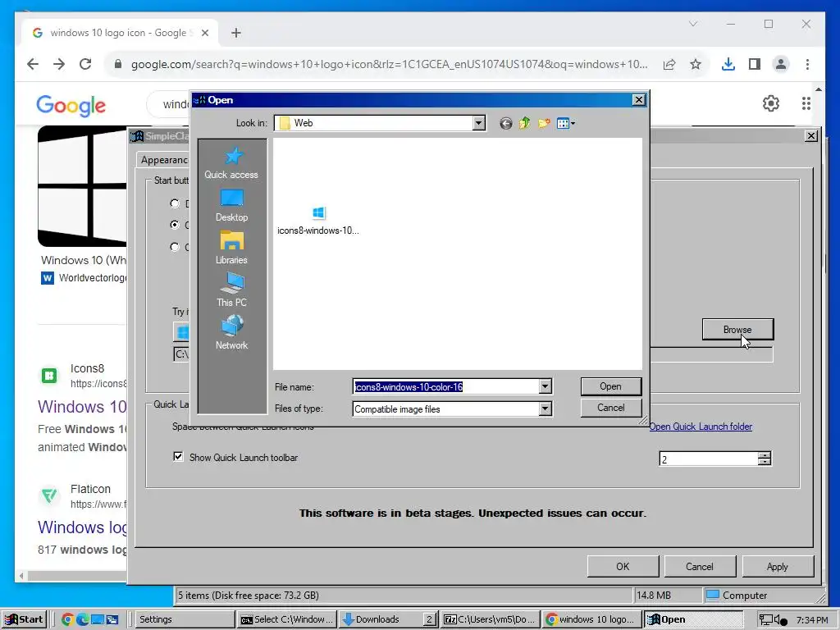This screenshot has width=840, height=630.
Task: Switch to Downloads taskbar item
Action: (388, 619)
